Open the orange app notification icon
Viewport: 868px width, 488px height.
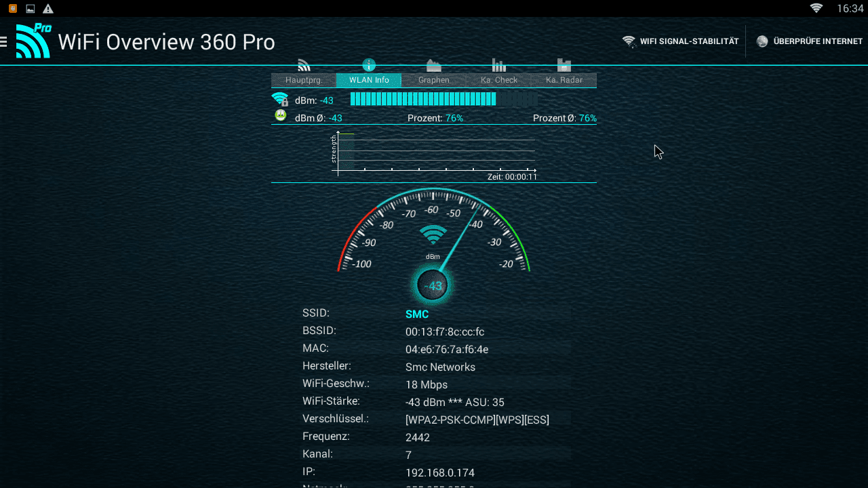click(x=13, y=8)
